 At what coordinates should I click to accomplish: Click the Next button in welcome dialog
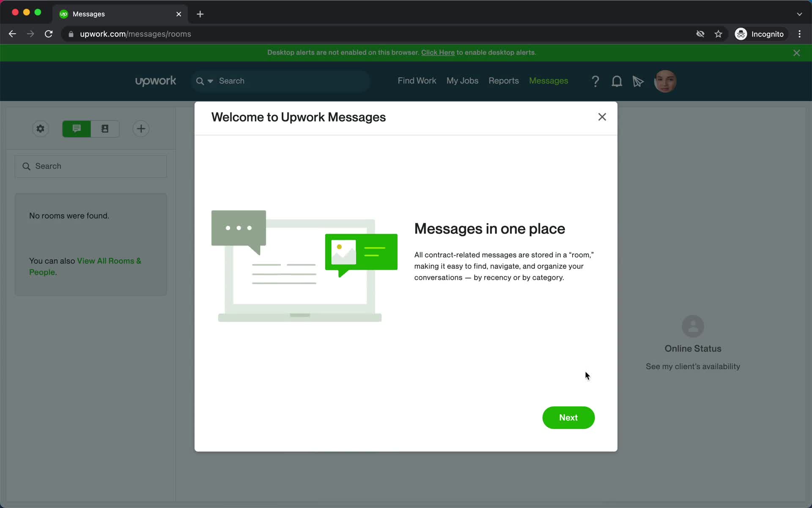tap(568, 417)
